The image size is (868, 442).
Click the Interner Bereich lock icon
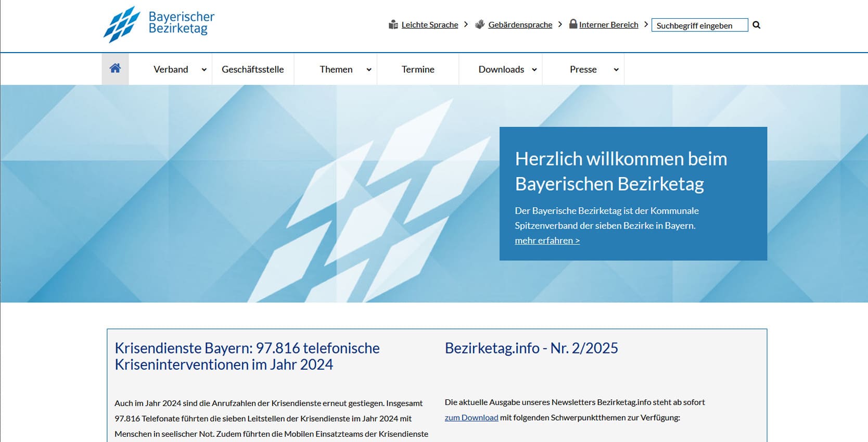point(573,24)
